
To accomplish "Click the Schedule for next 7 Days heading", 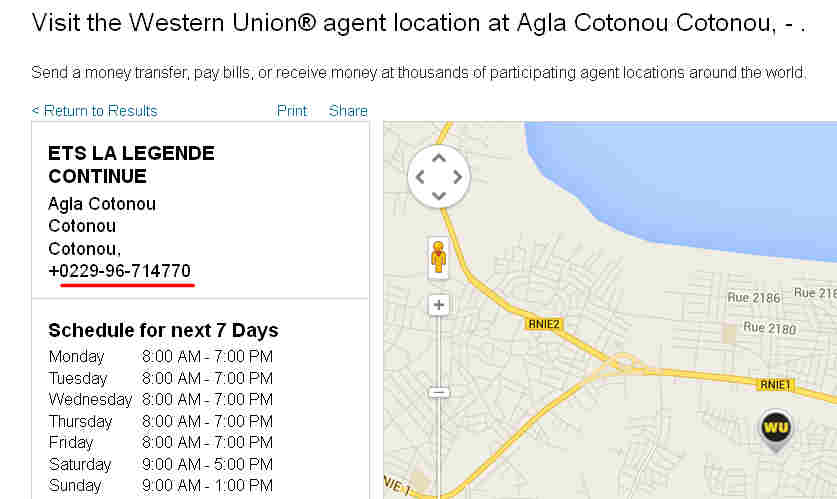I will coord(163,330).
